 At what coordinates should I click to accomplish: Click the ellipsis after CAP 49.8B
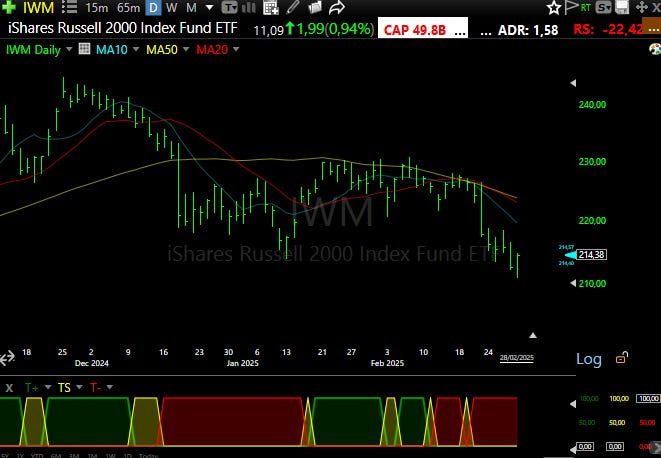(x=460, y=32)
